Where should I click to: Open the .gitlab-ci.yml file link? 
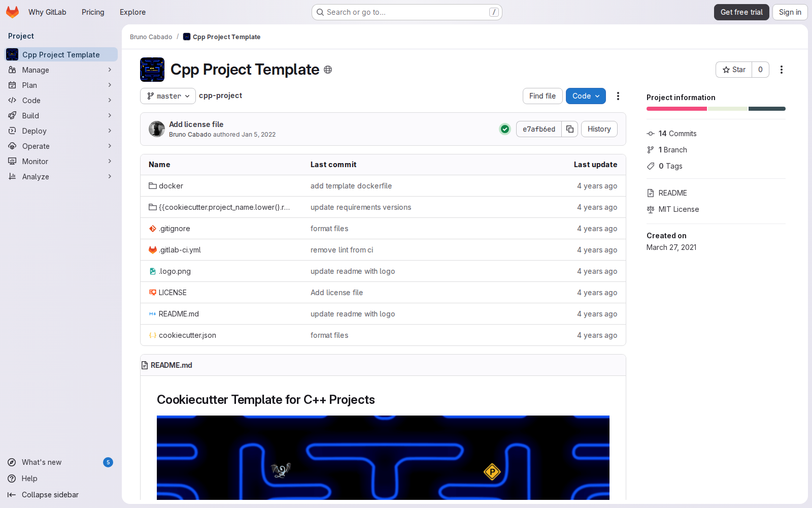[180, 249]
